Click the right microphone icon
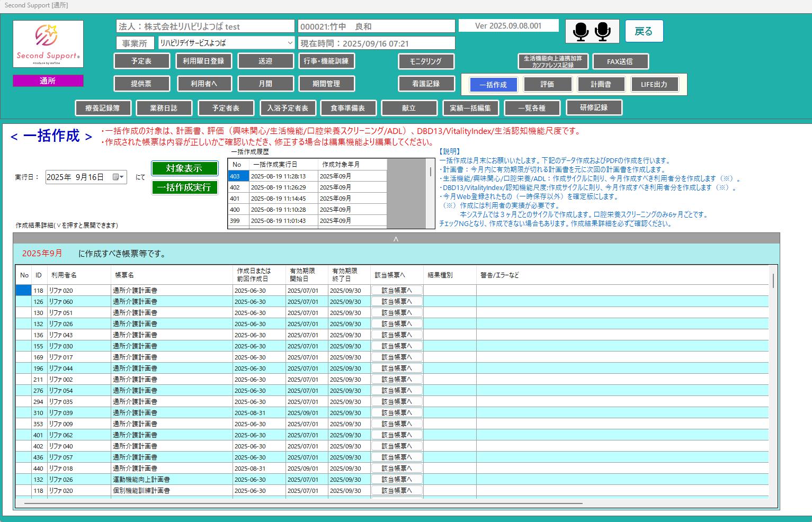This screenshot has width=812, height=522. click(603, 32)
